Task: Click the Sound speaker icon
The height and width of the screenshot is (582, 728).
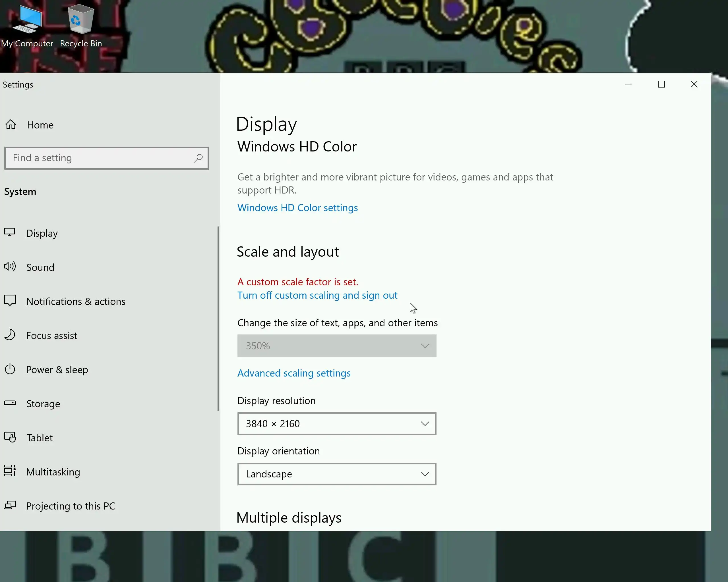Action: click(x=10, y=267)
